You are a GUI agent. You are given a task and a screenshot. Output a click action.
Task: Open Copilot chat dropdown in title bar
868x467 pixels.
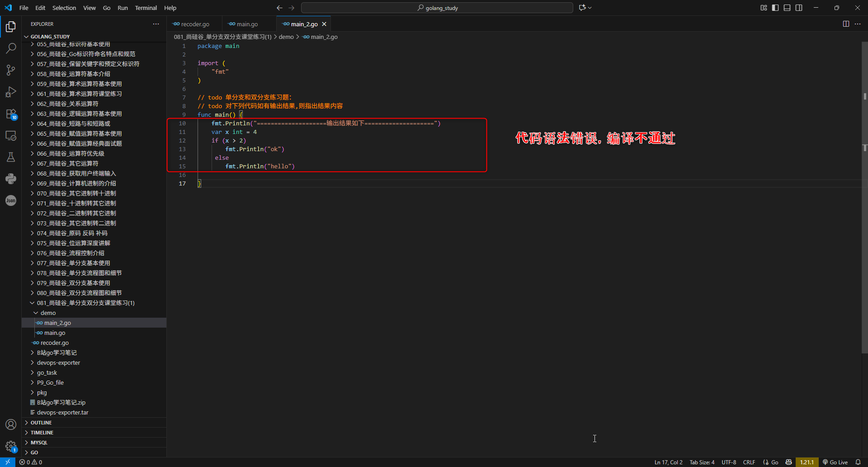[x=585, y=8]
